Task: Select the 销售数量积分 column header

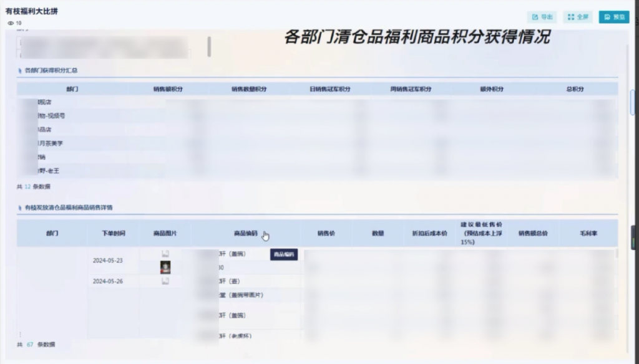Action: click(249, 89)
